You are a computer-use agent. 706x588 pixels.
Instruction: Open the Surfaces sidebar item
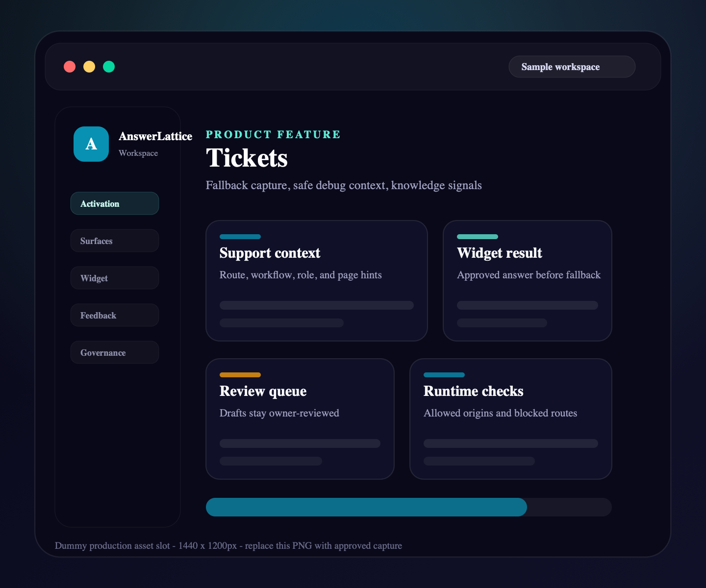[x=115, y=241]
